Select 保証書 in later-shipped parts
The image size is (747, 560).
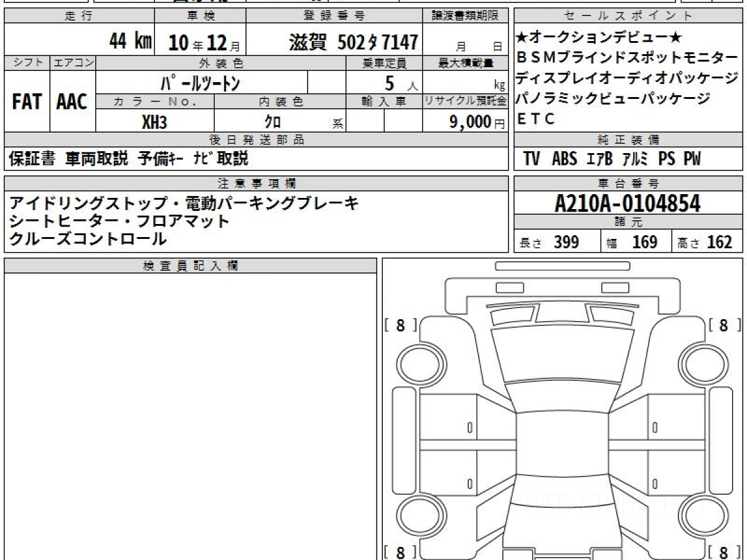32,158
